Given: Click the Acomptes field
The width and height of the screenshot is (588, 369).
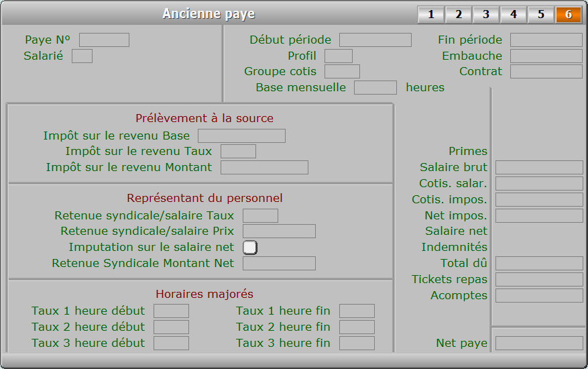Looking at the screenshot, I should click(x=539, y=296).
